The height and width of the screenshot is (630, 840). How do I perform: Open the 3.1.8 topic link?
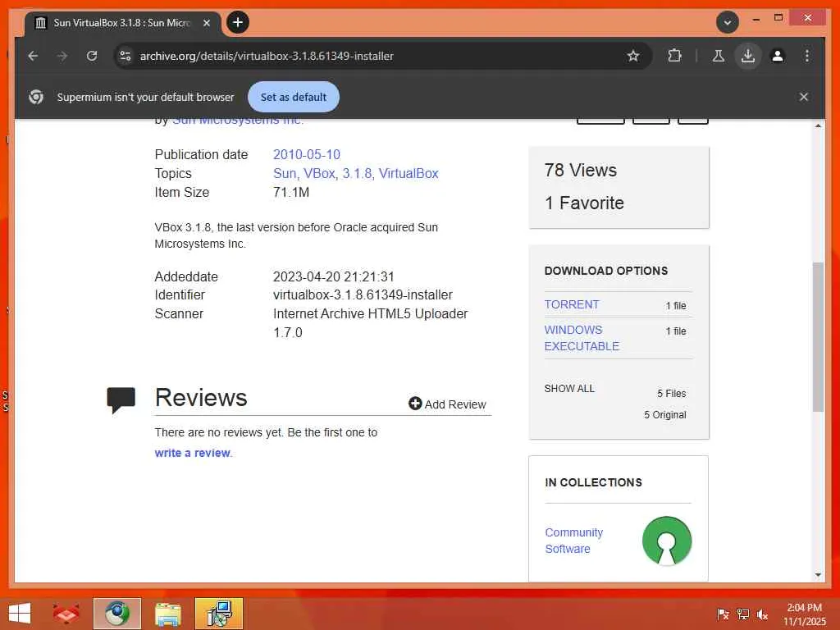coord(357,174)
